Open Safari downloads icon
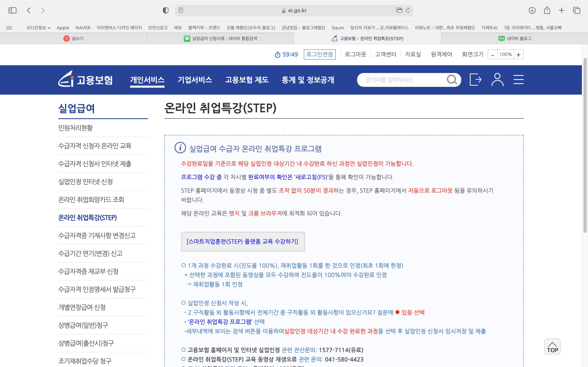The width and height of the screenshot is (588, 367). coord(532,10)
